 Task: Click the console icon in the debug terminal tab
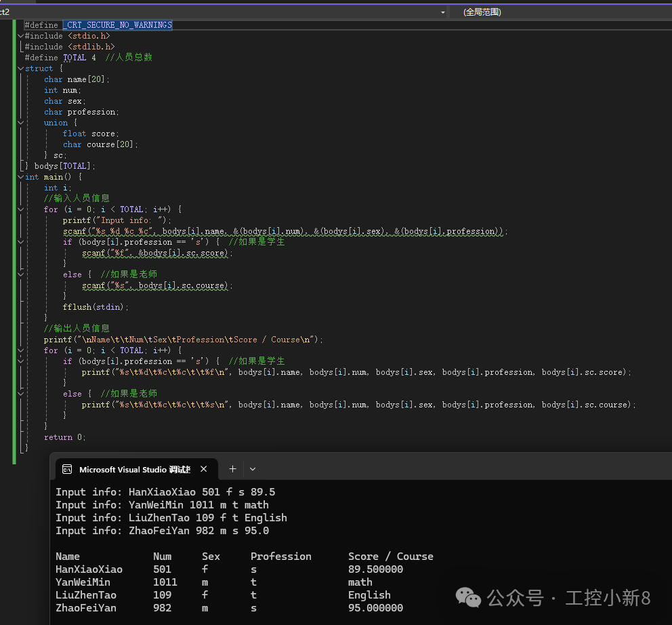(67, 469)
